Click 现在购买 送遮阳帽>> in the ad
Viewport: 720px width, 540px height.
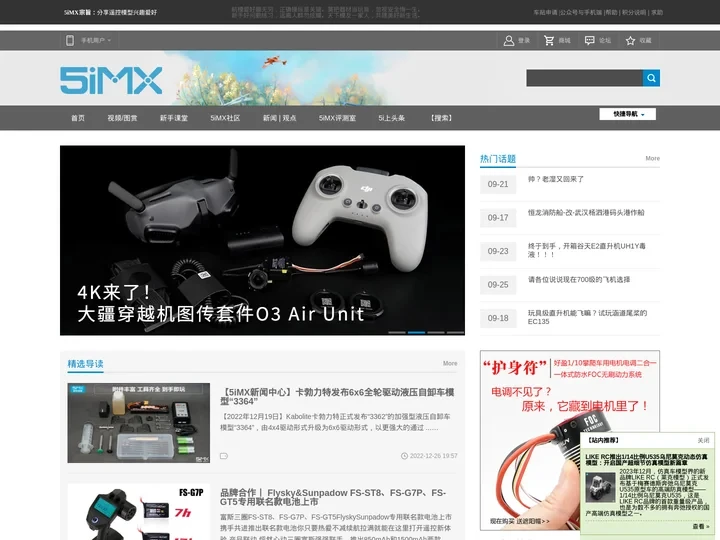(519, 521)
